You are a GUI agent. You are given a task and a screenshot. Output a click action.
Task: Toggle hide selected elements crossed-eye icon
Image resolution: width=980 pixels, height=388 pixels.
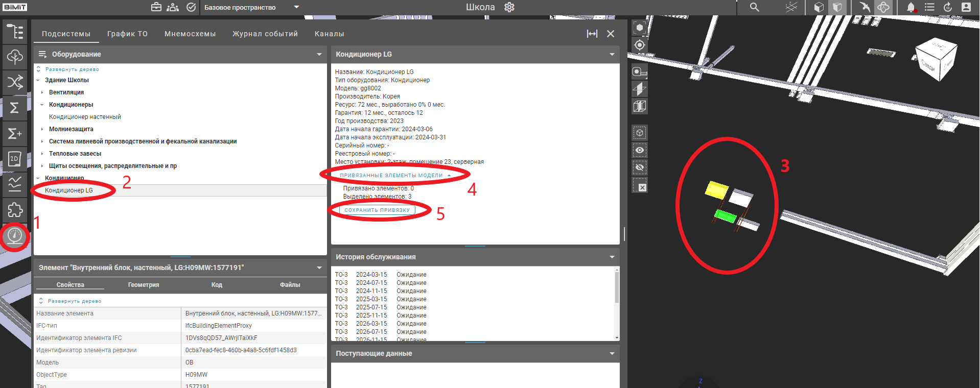[x=639, y=167]
